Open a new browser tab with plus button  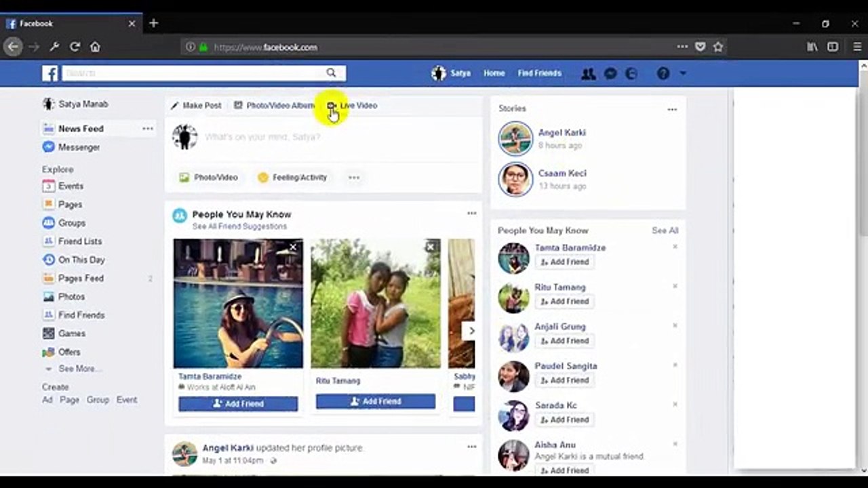click(x=153, y=23)
